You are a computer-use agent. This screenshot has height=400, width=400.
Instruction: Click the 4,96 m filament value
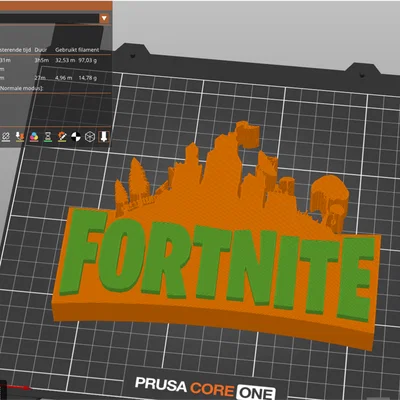coord(64,78)
